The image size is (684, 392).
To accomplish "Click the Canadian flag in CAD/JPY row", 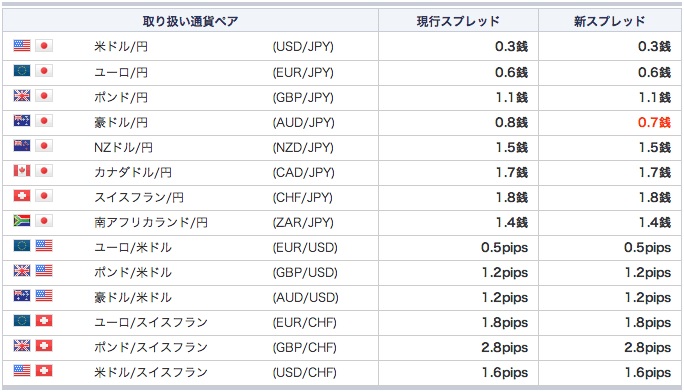I will pos(22,170).
